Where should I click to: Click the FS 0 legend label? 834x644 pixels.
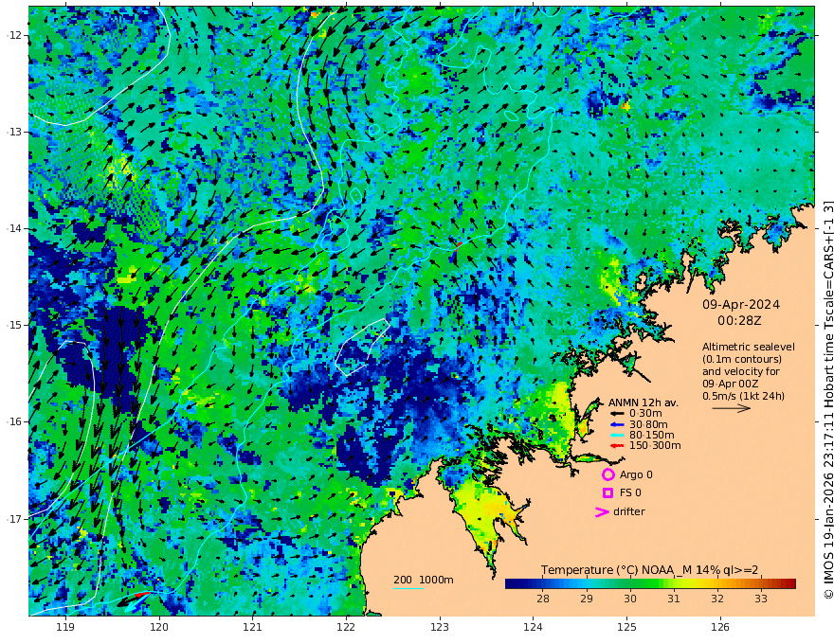[x=630, y=493]
